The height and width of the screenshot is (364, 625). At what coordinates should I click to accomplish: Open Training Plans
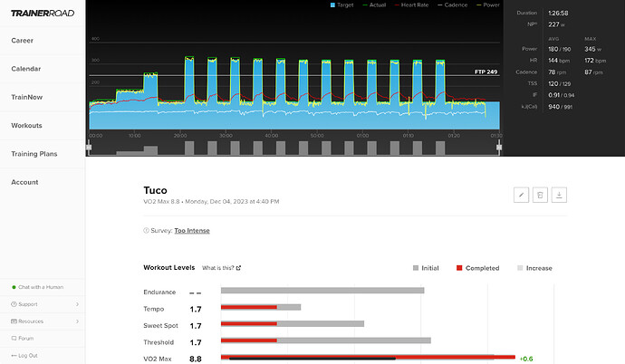point(34,154)
